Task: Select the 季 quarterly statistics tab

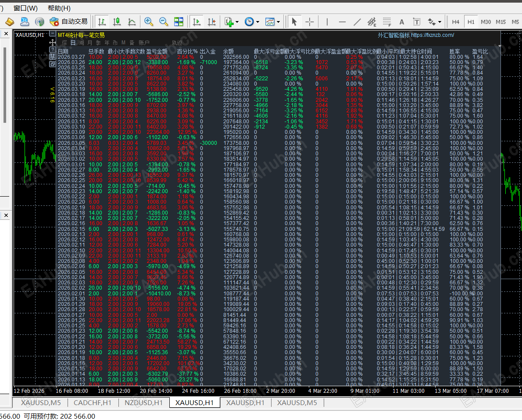Action: pyautogui.click(x=99, y=43)
